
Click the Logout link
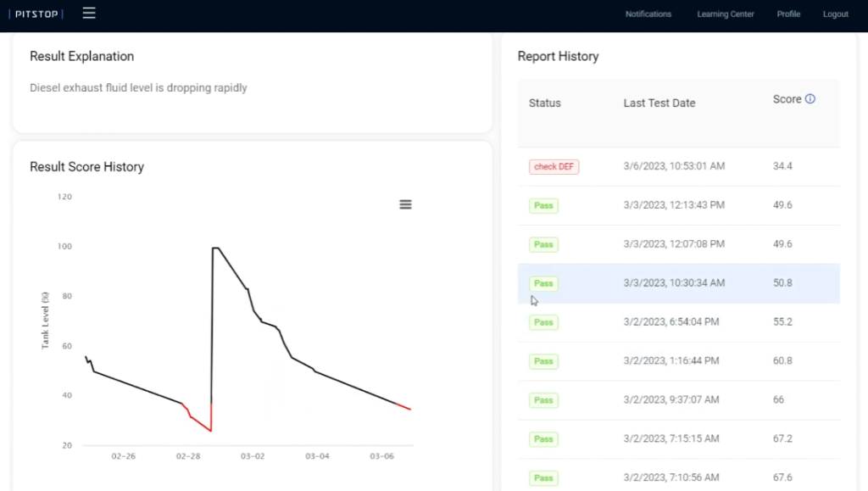pos(835,14)
